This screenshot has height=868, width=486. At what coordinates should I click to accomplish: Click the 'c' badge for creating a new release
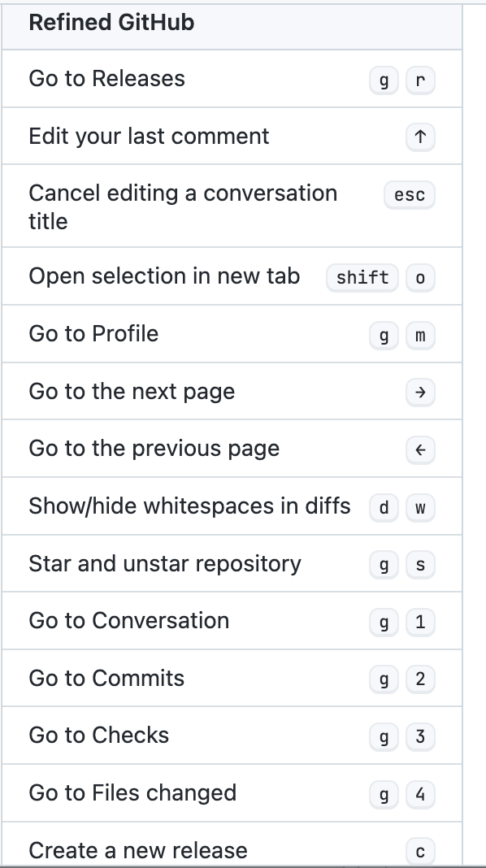tap(419, 850)
